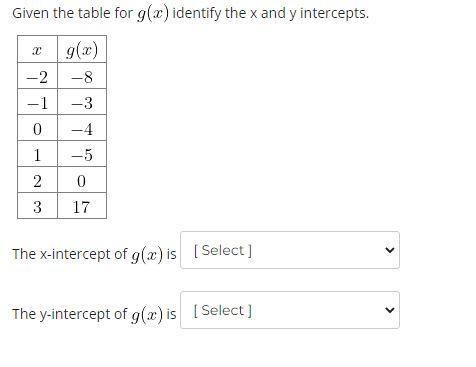Viewport: 476px width, 367px height.
Task: Click the table cell showing −3
Action: tap(82, 102)
